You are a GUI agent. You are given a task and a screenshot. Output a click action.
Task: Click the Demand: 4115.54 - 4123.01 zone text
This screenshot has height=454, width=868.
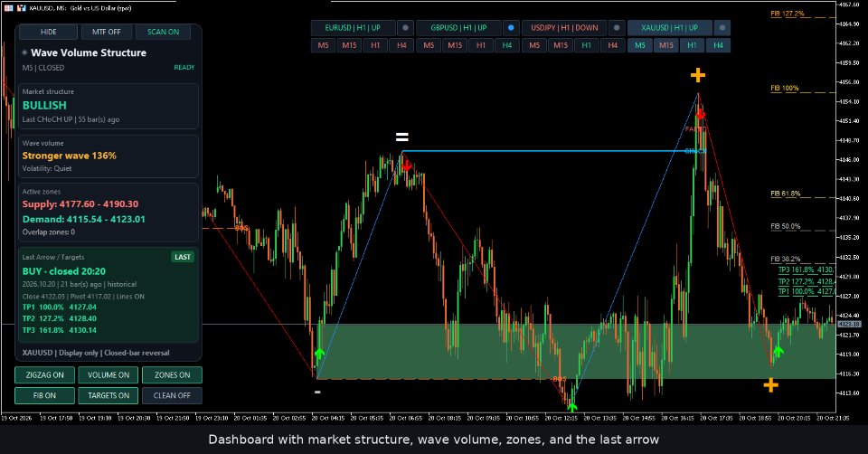coord(83,219)
